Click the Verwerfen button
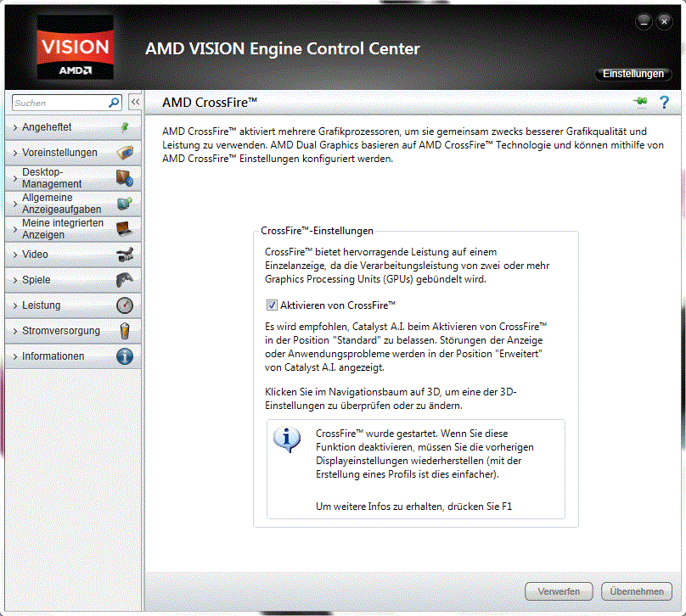This screenshot has width=686, height=616. click(559, 591)
